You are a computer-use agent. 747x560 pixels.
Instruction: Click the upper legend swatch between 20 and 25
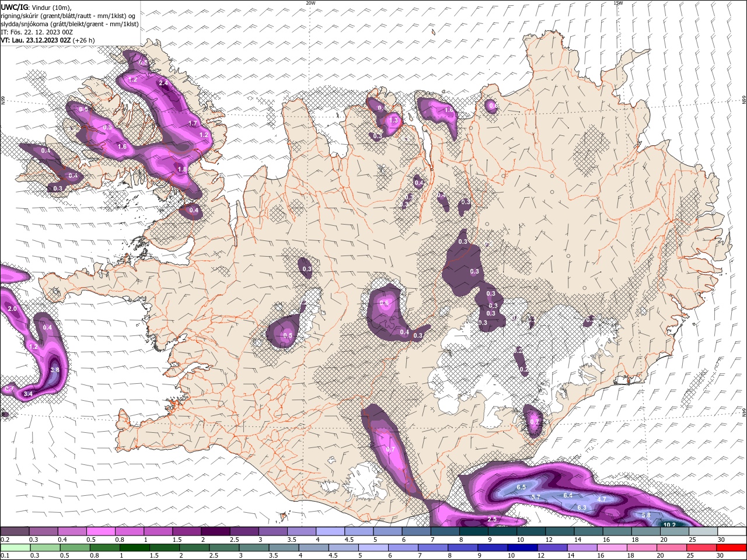(675, 531)
